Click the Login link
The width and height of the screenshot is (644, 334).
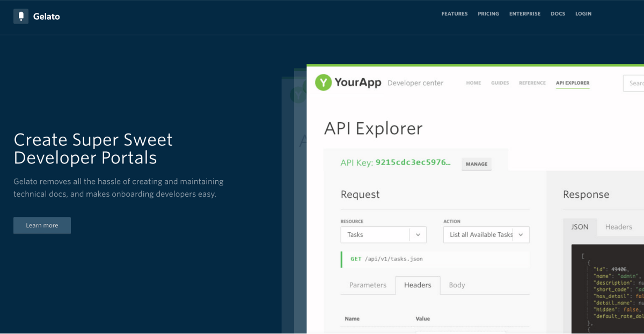[x=583, y=14]
